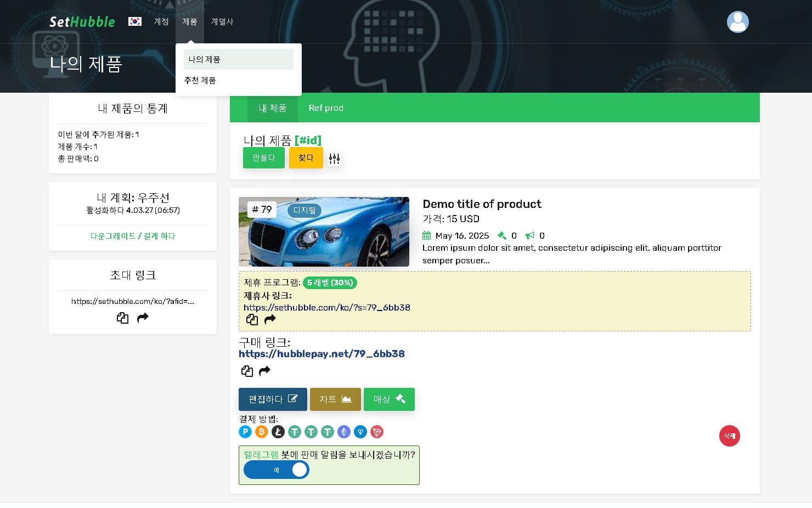Click the 차트 chart button
The height and width of the screenshot is (508, 812).
point(335,399)
